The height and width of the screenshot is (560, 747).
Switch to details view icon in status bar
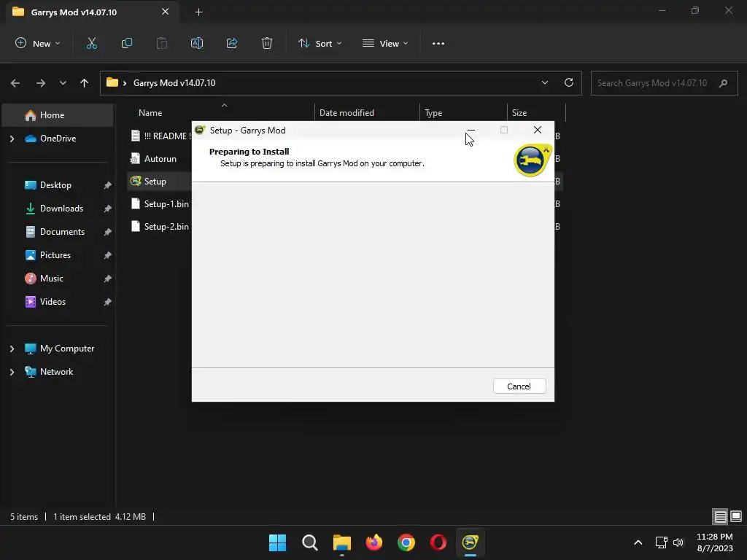click(720, 516)
